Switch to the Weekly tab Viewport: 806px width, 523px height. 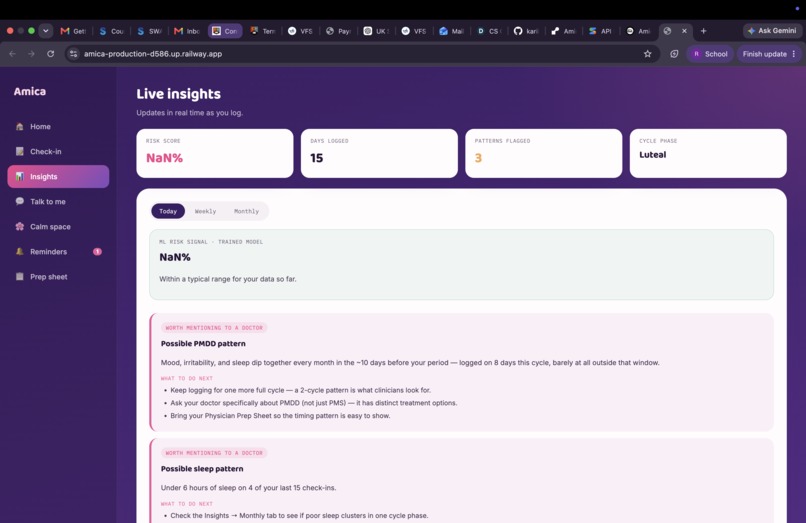point(205,211)
